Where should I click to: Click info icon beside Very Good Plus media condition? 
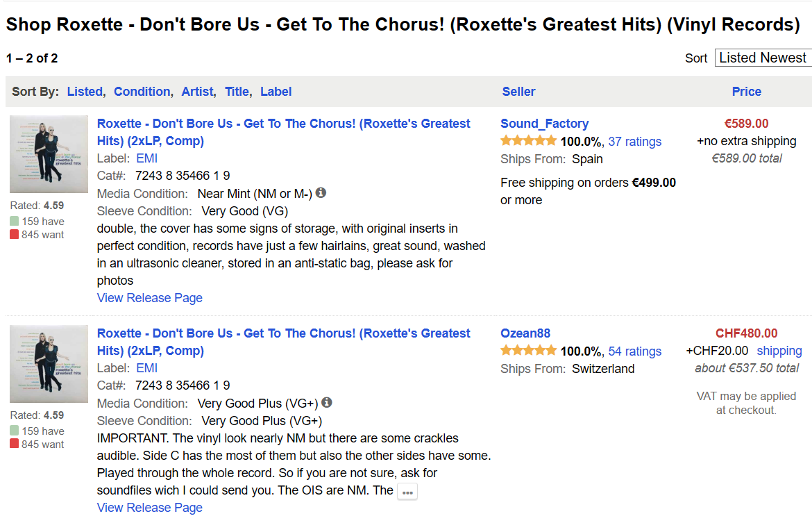click(x=327, y=403)
